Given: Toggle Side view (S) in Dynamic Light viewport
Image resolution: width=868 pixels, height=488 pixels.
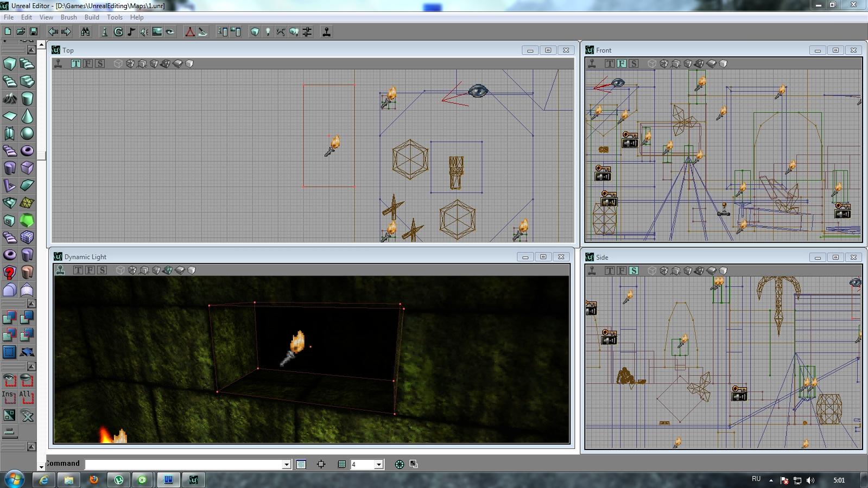Looking at the screenshot, I should [102, 270].
